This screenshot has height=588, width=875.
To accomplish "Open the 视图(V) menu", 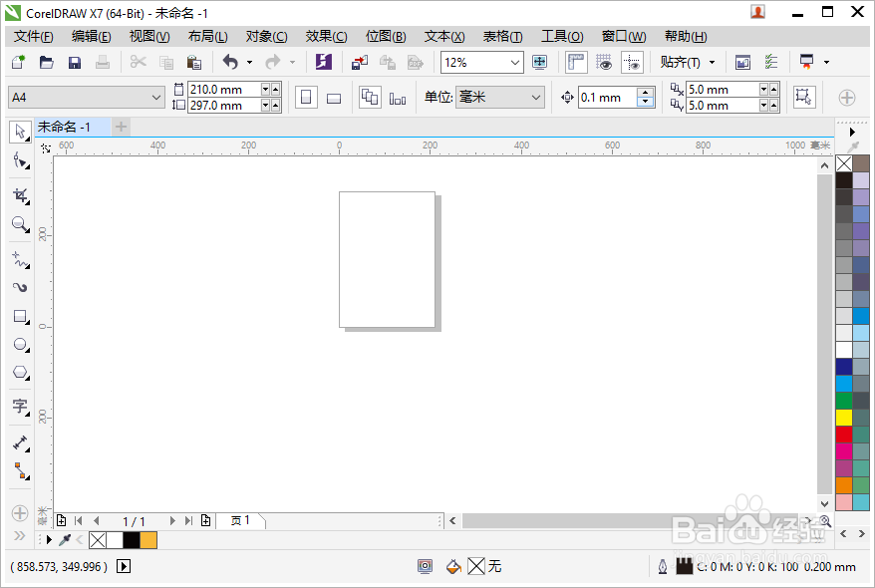I will [x=149, y=36].
